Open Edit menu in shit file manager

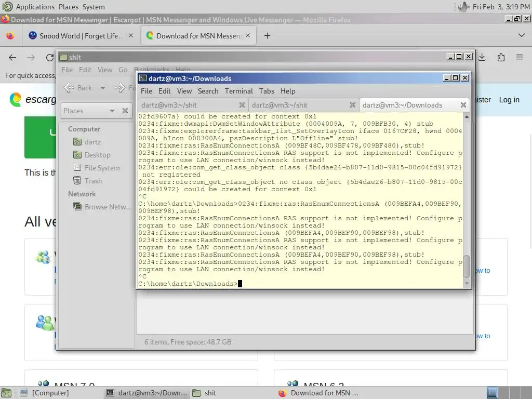pyautogui.click(x=85, y=70)
